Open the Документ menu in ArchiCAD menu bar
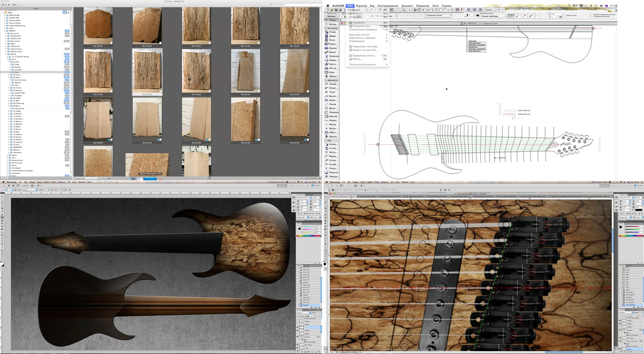This screenshot has width=644, height=354. pyautogui.click(x=407, y=6)
